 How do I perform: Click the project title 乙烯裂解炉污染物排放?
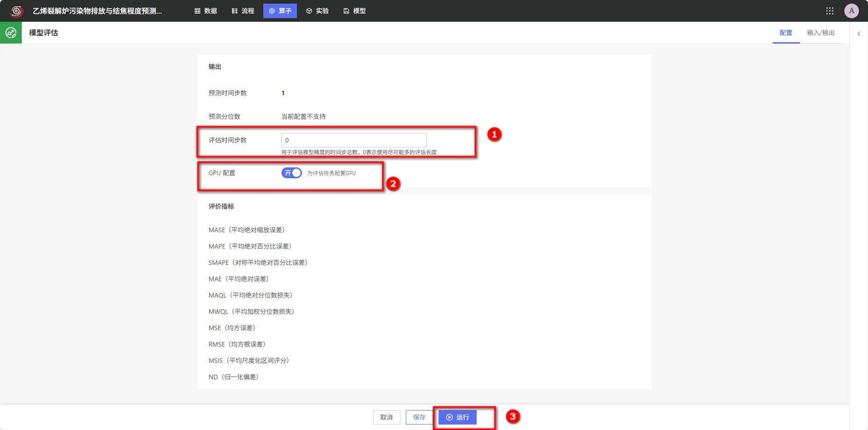point(97,11)
